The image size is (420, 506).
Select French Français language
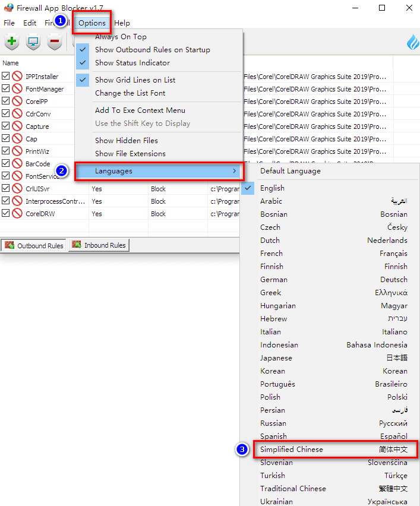(330, 254)
